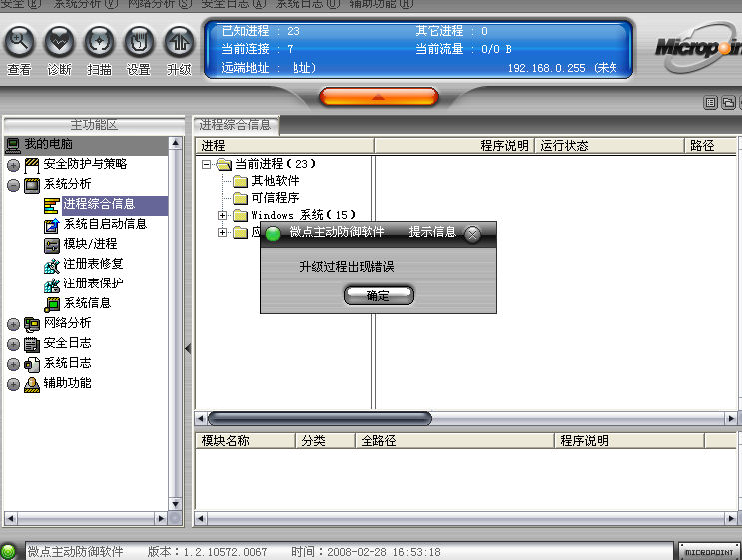Click the 系统日志 documents icon
This screenshot has height=560, width=742.
[32, 364]
